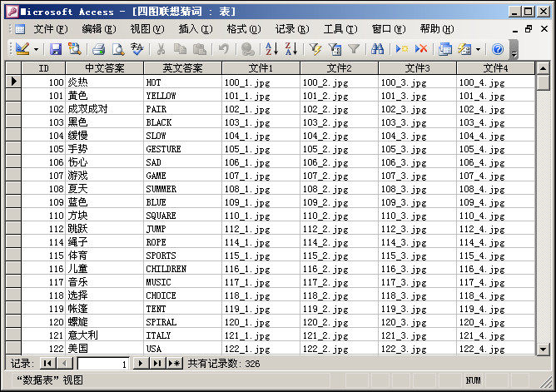
Task: Click the blue Help question mark icon
Action: click(498, 49)
